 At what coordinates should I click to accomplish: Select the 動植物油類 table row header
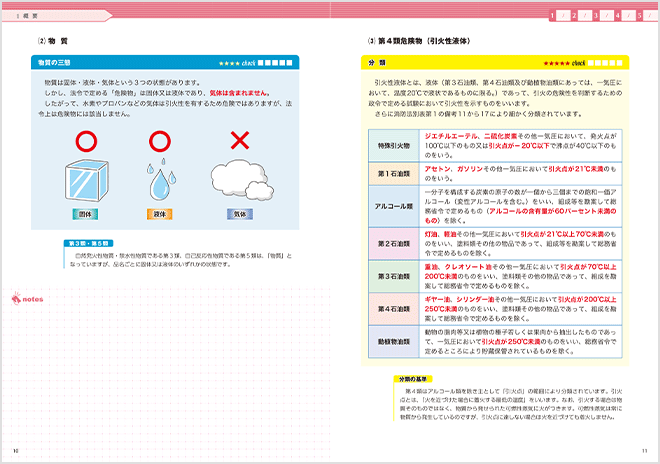394,341
